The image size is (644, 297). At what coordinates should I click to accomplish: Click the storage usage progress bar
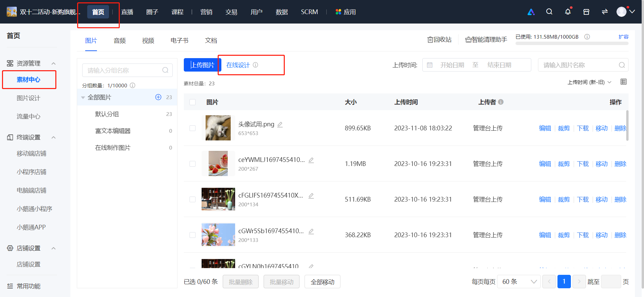click(572, 43)
